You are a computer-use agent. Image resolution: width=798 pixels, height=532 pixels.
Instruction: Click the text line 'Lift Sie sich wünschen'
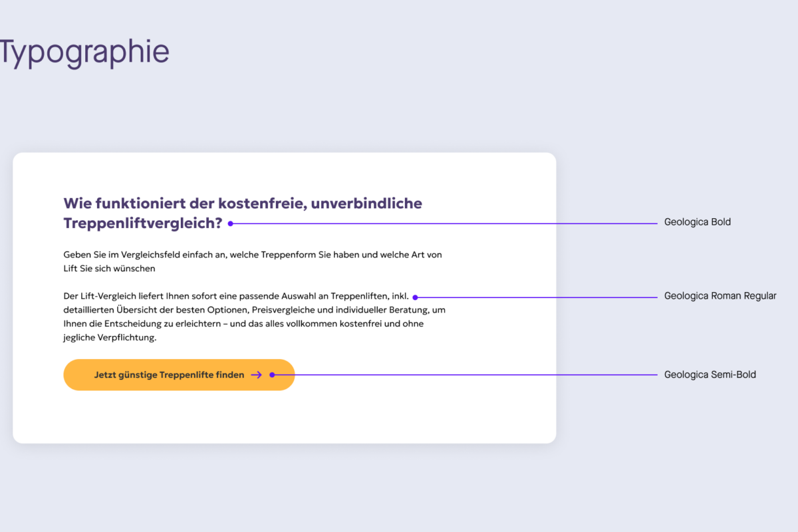point(109,269)
